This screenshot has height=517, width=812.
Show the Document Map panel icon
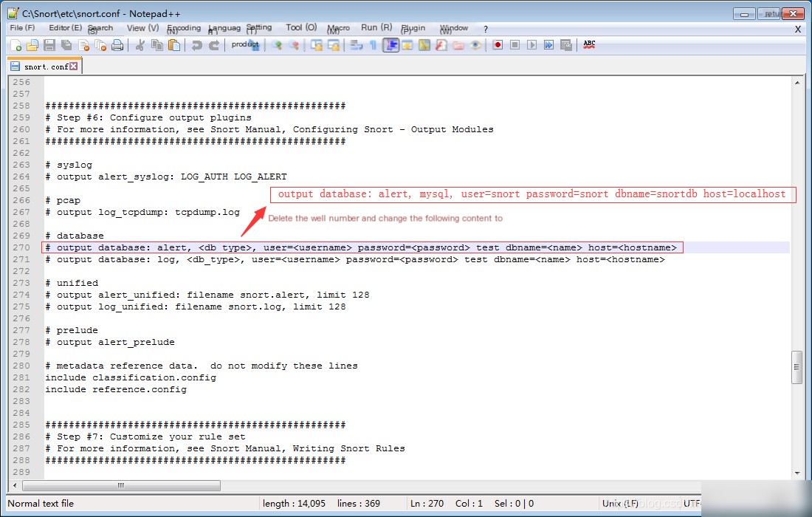click(x=424, y=46)
